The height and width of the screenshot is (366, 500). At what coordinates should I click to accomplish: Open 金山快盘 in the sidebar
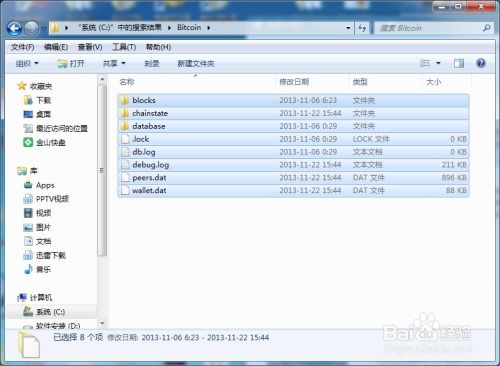(44, 143)
